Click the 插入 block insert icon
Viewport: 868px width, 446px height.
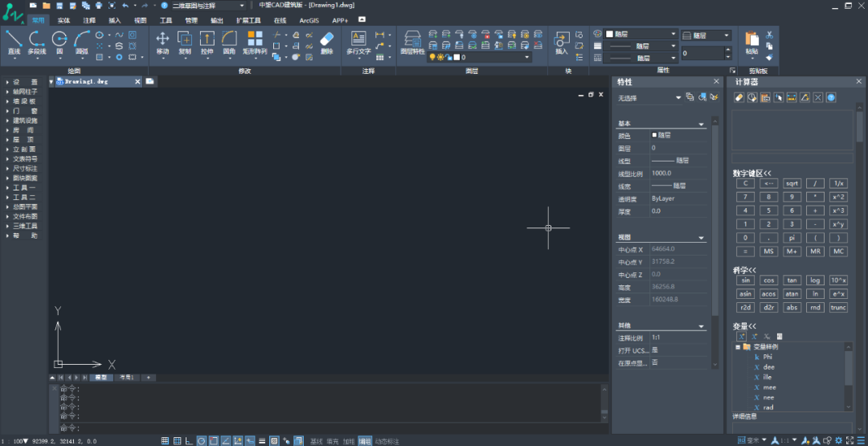pyautogui.click(x=561, y=42)
